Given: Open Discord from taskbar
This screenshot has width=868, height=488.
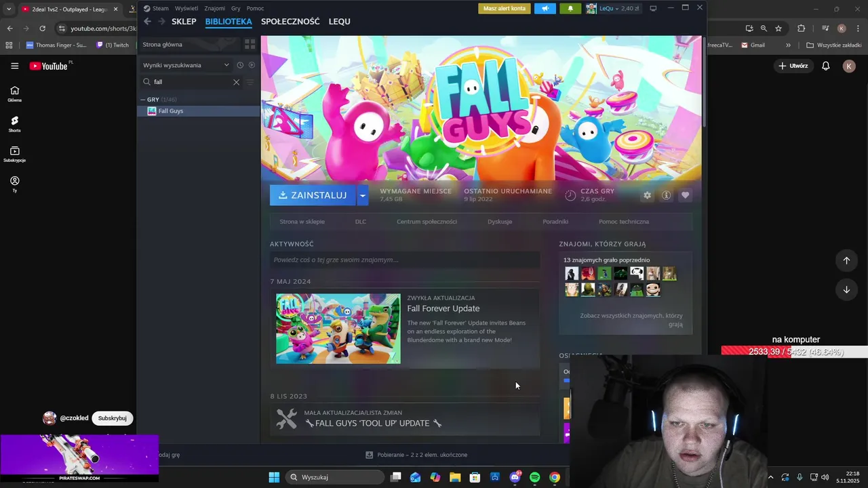Looking at the screenshot, I should tap(515, 477).
